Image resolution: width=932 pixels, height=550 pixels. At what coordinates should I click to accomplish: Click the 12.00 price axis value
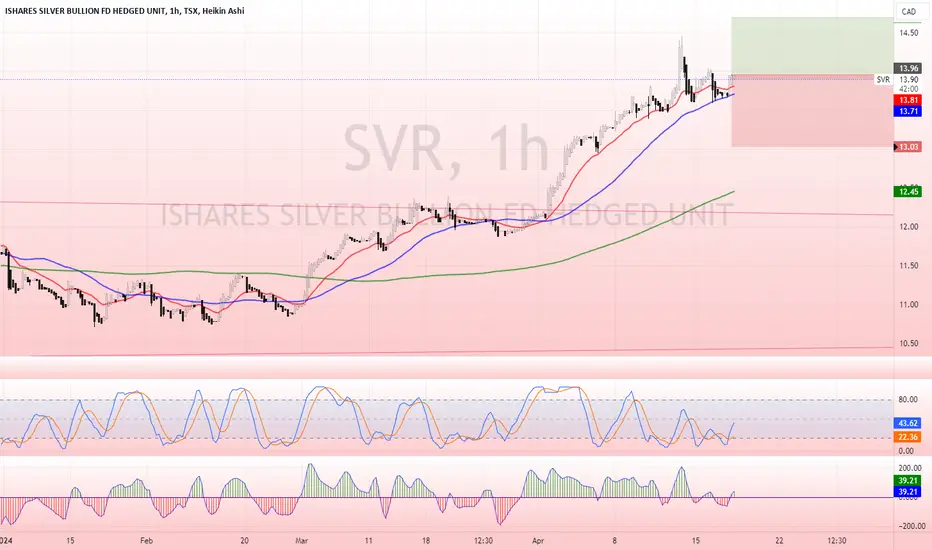pyautogui.click(x=908, y=227)
